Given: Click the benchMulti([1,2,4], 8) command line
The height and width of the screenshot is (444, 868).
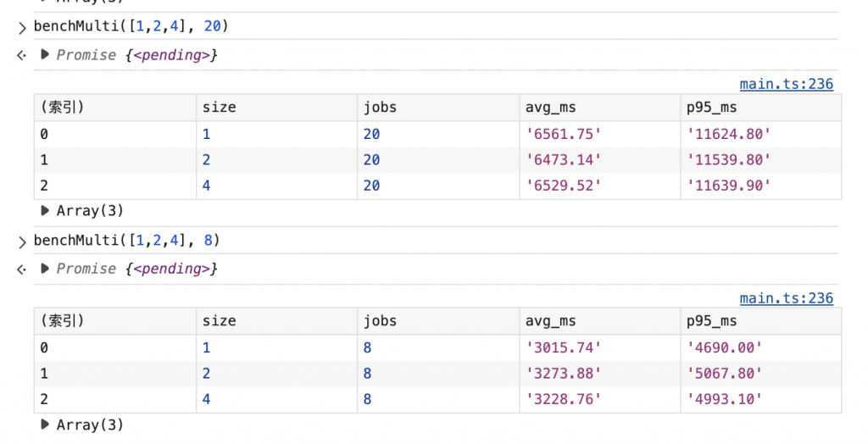Looking at the screenshot, I should coord(127,241).
